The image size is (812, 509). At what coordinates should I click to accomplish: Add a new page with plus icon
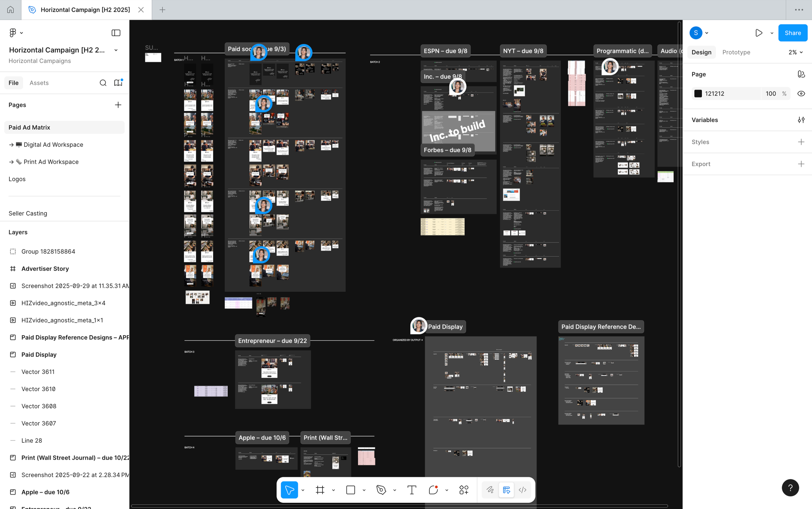tap(118, 105)
